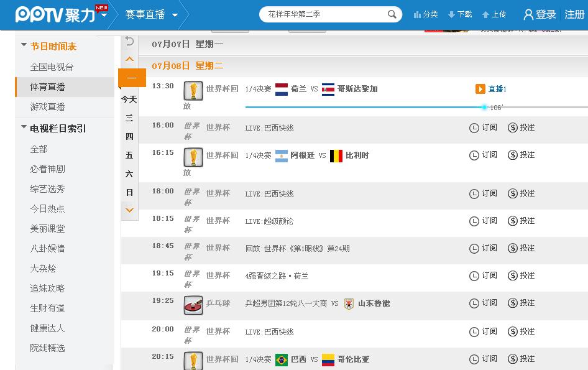The image size is (588, 370).
Task: Click 投注 for the 16:00 program
Action: pyautogui.click(x=521, y=127)
